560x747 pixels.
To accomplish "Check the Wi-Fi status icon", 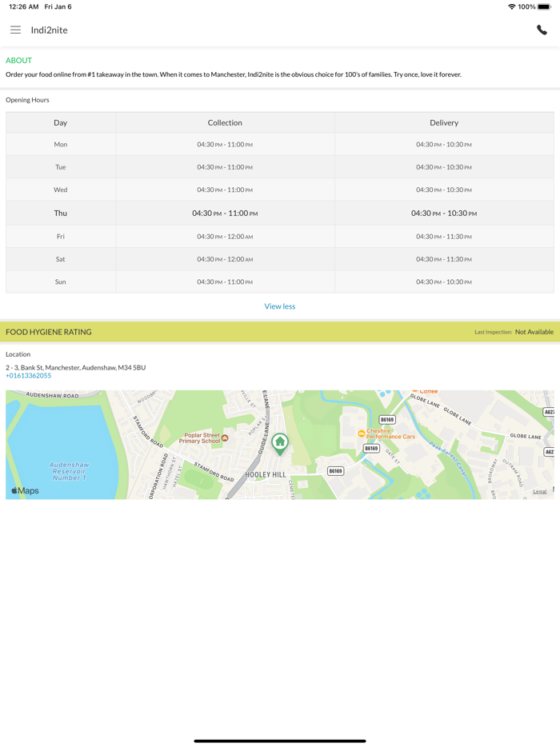I will [x=512, y=6].
